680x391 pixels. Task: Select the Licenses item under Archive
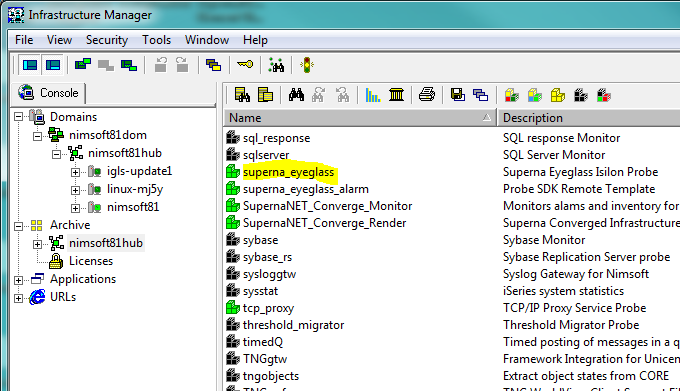91,261
